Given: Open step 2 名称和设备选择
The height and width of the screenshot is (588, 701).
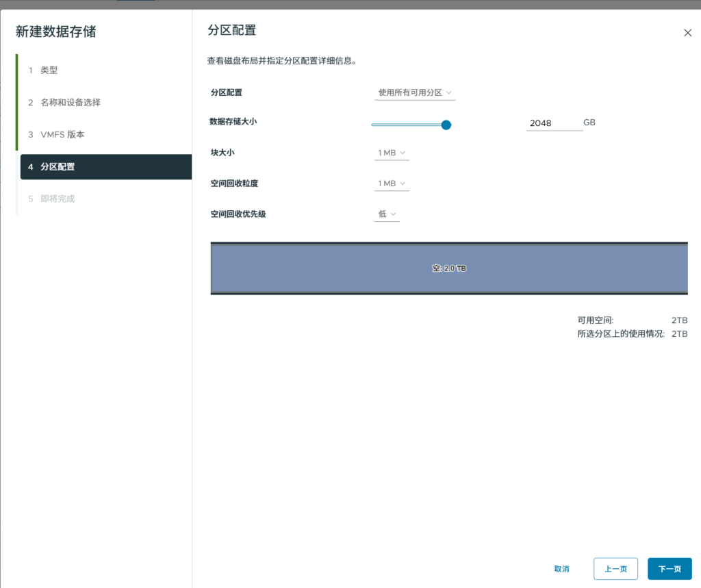Looking at the screenshot, I should (70, 103).
